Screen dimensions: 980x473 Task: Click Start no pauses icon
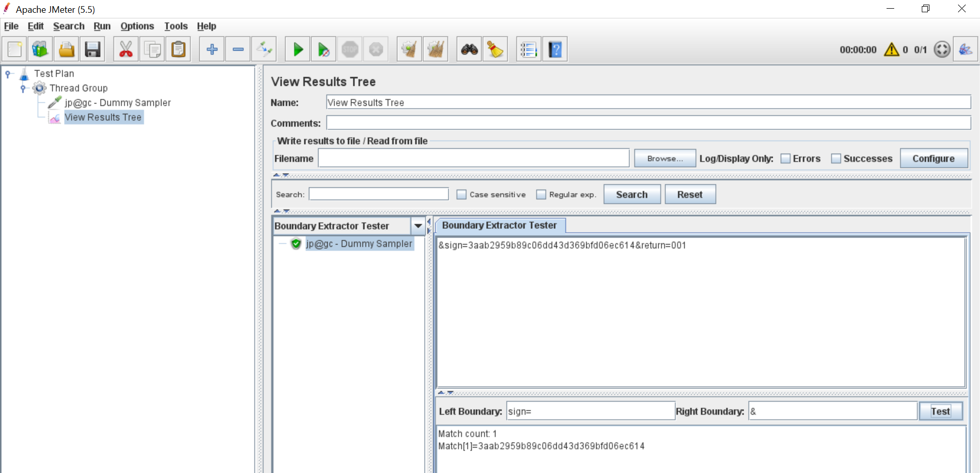(324, 50)
